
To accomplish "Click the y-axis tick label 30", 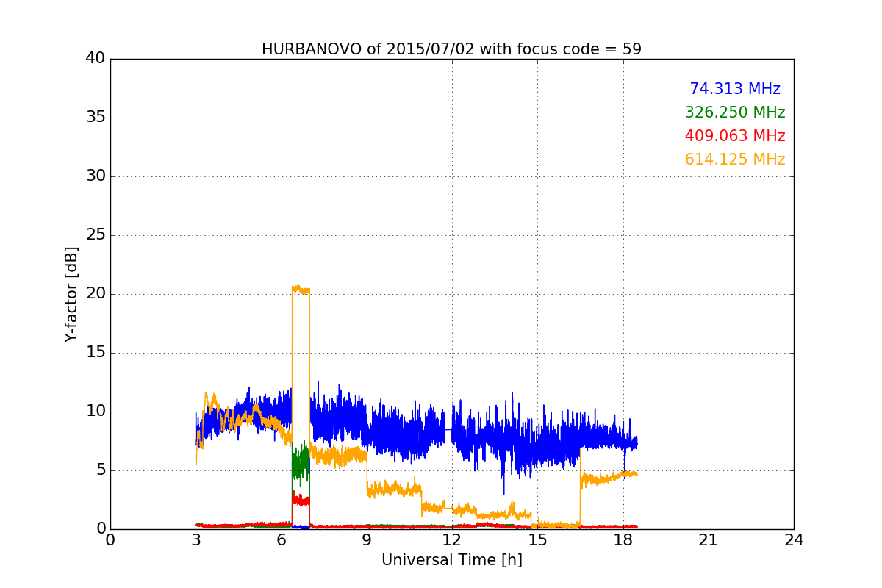I will click(x=96, y=176).
